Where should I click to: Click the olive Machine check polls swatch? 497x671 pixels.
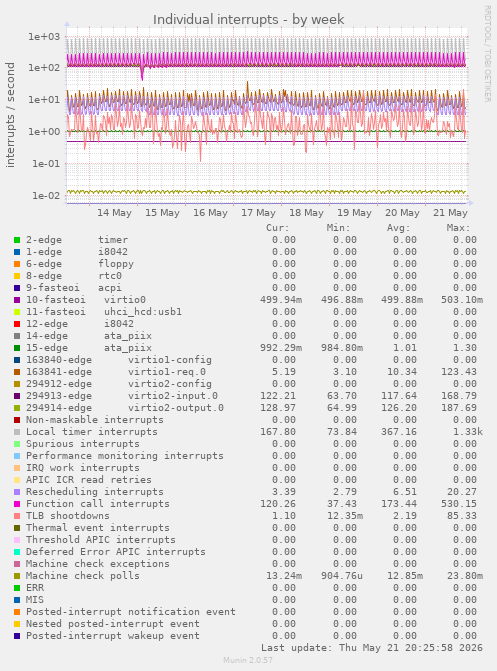point(17,576)
